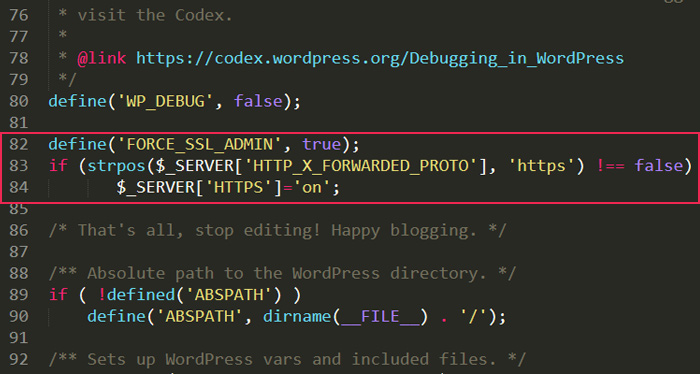Click line number 78 in gutter
Screen dimensions: 700x374
point(19,58)
